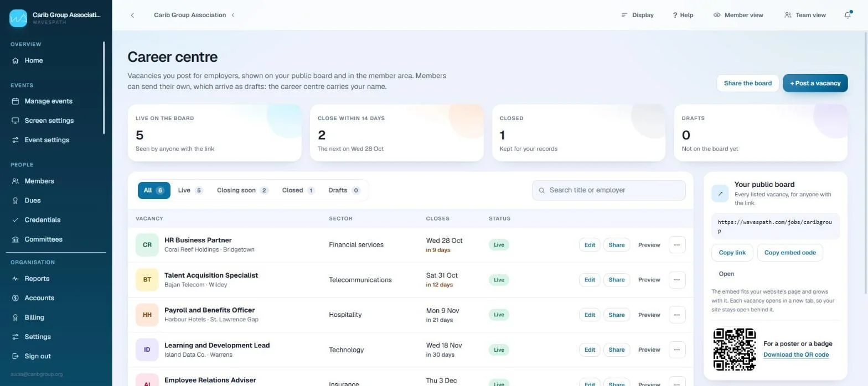Screen dimensions: 868x386
Task: Click the Wavespath logo icon
Action: coord(18,18)
